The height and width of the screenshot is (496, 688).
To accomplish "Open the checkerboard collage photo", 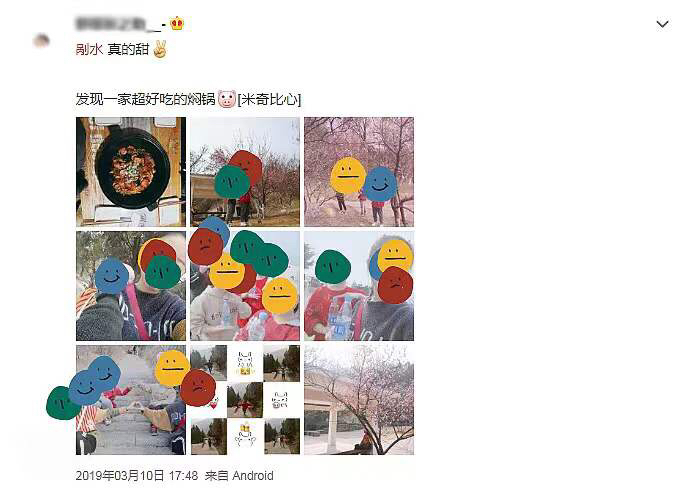I will pyautogui.click(x=245, y=400).
